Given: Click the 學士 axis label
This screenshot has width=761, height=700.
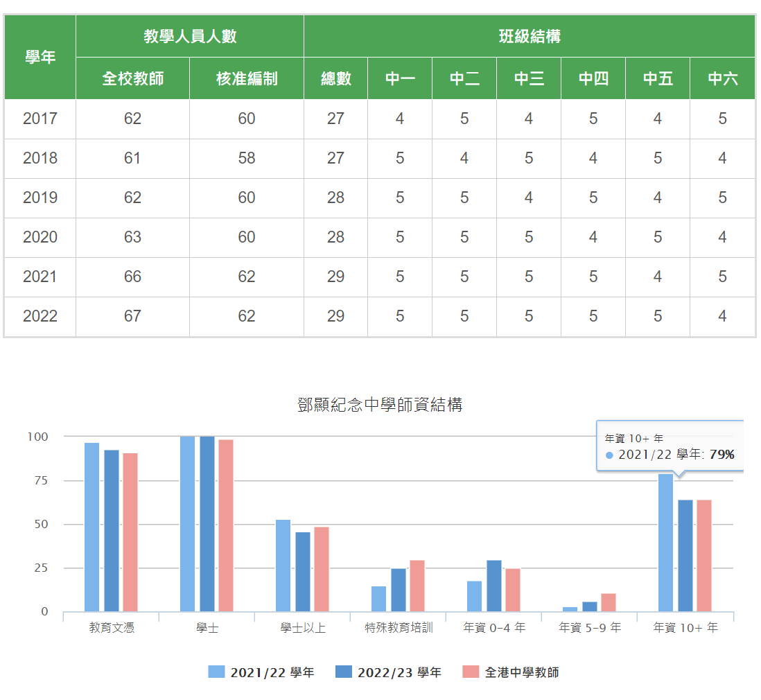Looking at the screenshot, I should pos(207,628).
